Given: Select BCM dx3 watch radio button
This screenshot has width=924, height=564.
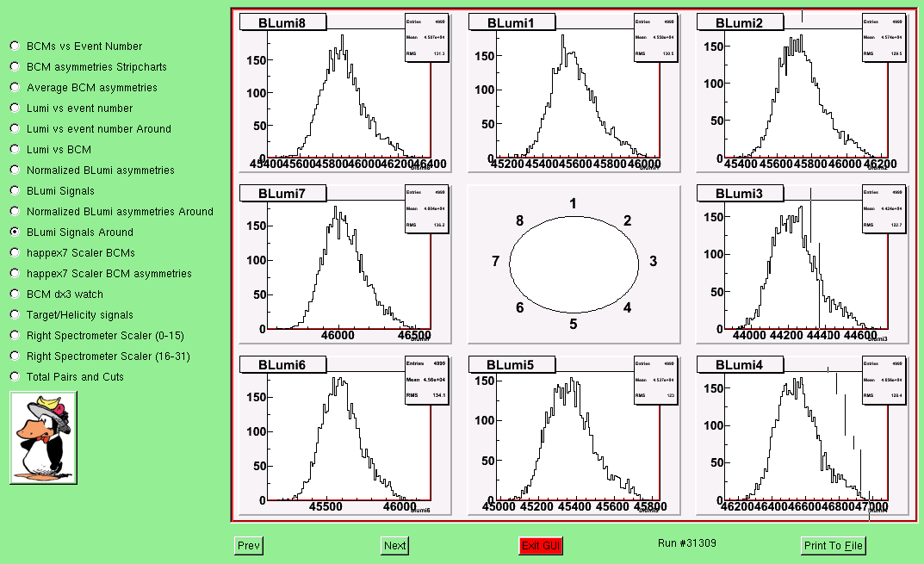Looking at the screenshot, I should point(16,294).
